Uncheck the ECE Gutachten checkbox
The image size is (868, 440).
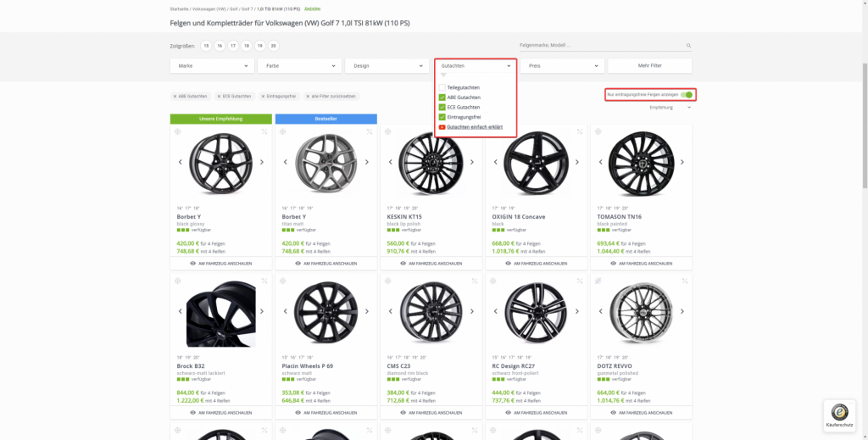coord(442,108)
